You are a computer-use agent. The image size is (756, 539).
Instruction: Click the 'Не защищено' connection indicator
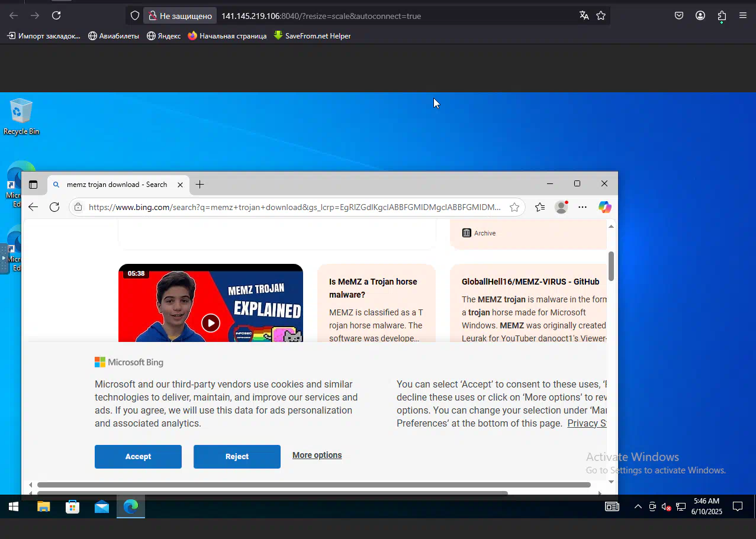click(179, 16)
